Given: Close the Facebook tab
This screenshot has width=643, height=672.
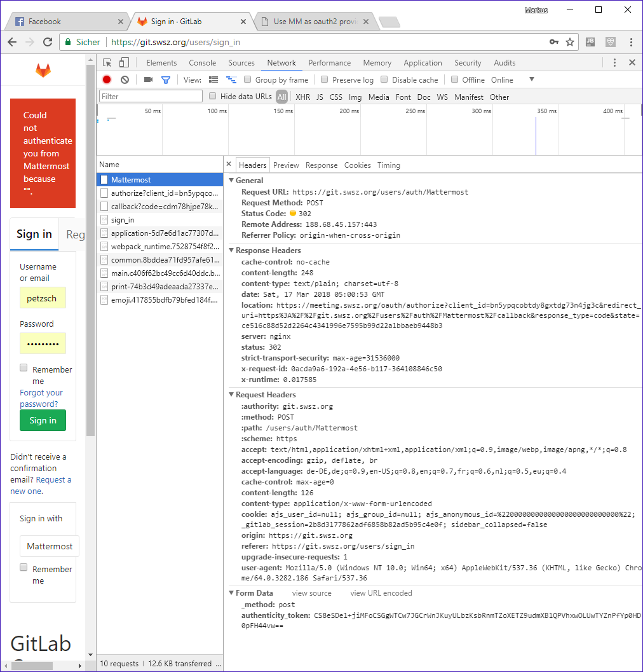Looking at the screenshot, I should [120, 22].
